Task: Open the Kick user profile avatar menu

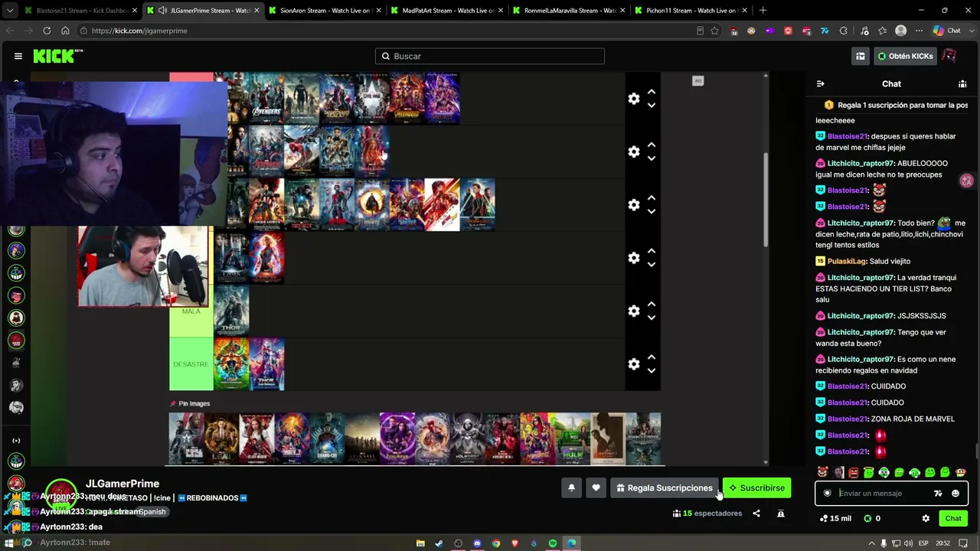Action: [x=949, y=56]
